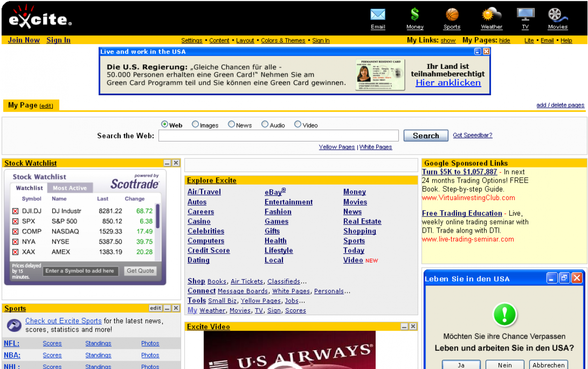Remove NYA from the stock watchlist

click(15, 242)
